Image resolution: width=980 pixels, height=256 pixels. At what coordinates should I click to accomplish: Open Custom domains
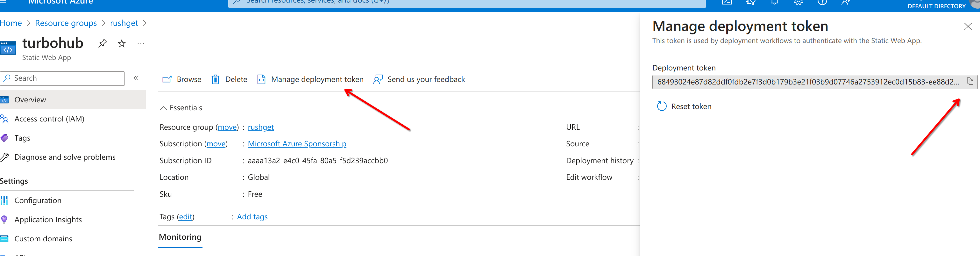[43, 238]
